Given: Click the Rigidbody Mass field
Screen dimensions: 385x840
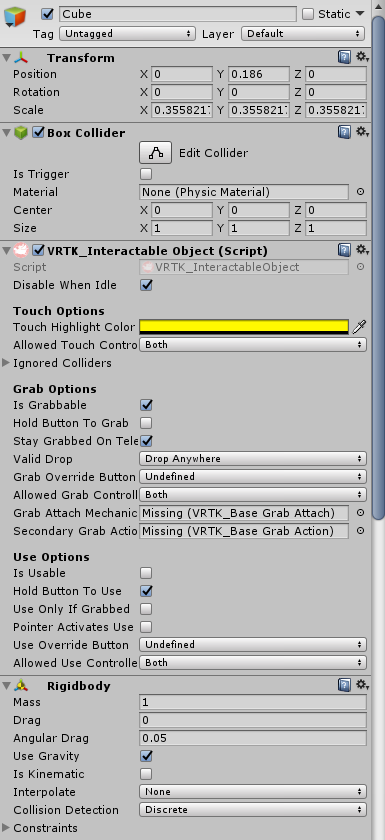Looking at the screenshot, I should (x=253, y=702).
